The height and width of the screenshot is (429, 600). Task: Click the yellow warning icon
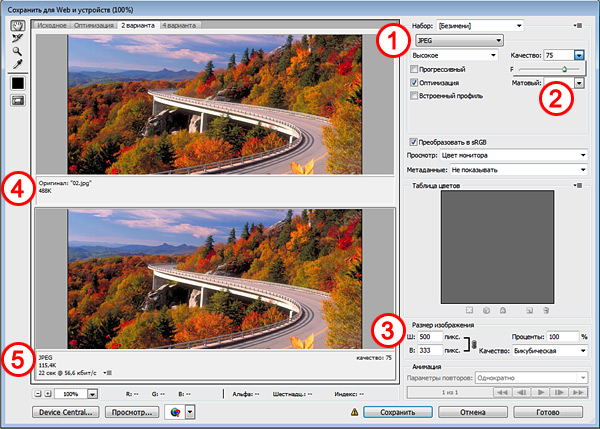click(354, 412)
